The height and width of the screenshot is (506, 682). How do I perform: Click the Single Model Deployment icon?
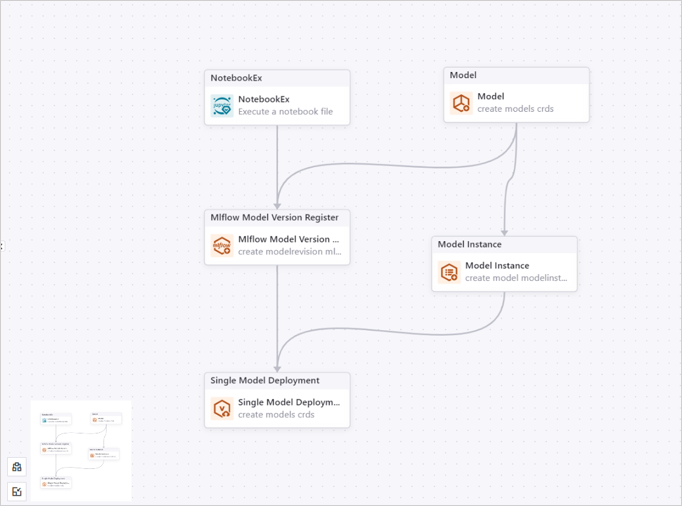(222, 408)
